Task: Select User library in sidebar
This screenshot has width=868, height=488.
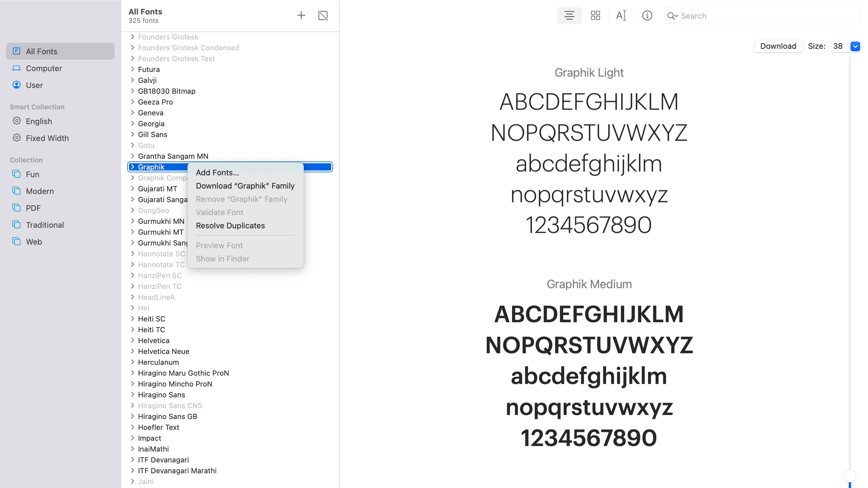Action: point(60,85)
